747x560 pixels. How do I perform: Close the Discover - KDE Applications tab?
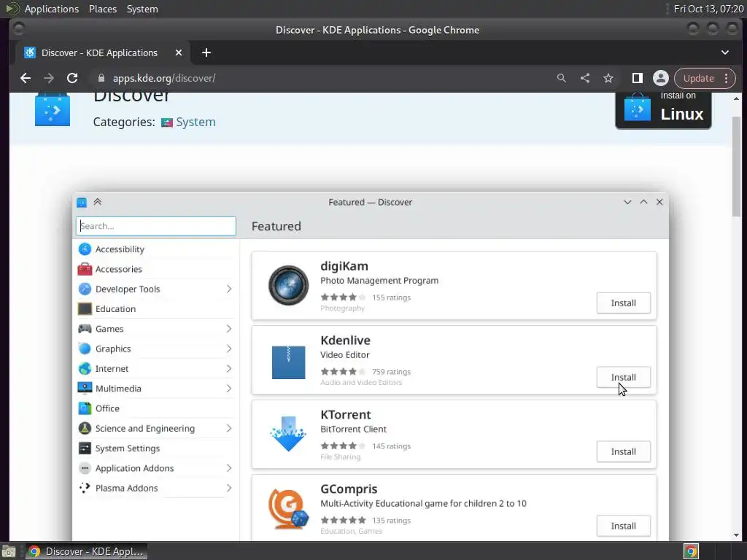[x=179, y=52]
